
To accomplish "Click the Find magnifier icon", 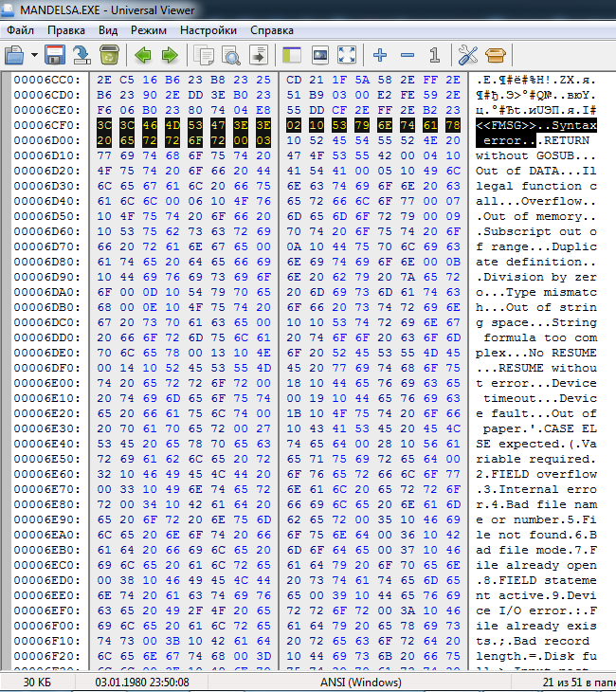I will 231,55.
